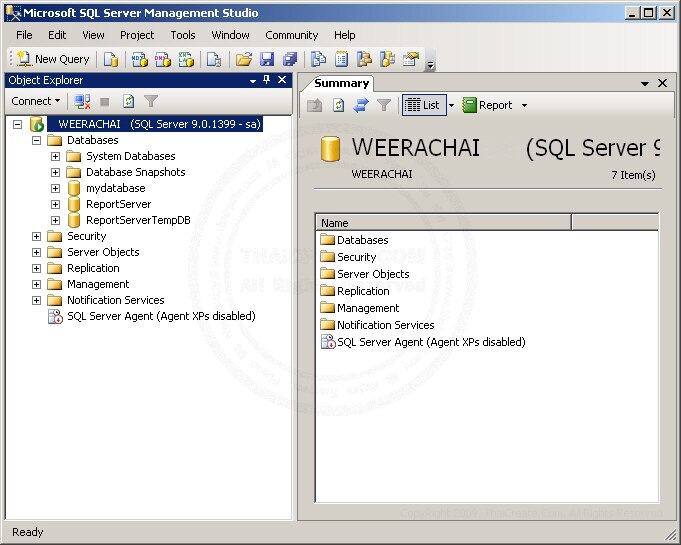Open main toolbar options overflow arrow
Viewport: 681px width, 545px height.
click(430, 66)
